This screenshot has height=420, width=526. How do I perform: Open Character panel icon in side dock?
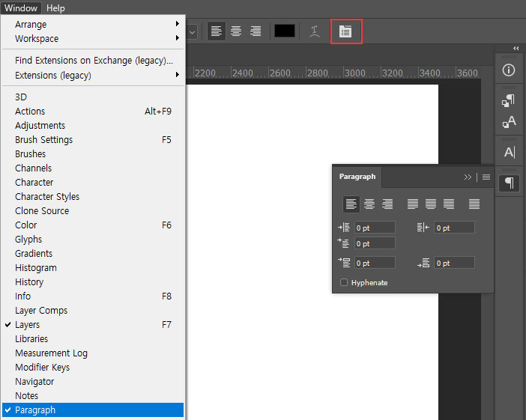click(510, 152)
